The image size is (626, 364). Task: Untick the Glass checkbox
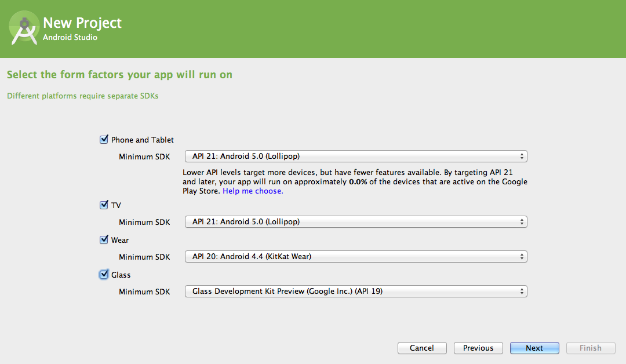pos(104,275)
